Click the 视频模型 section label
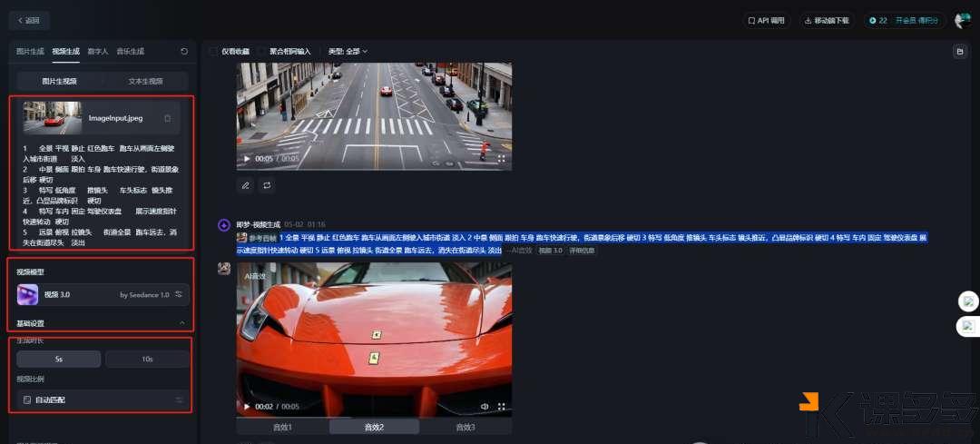980x444 pixels. [x=30, y=272]
